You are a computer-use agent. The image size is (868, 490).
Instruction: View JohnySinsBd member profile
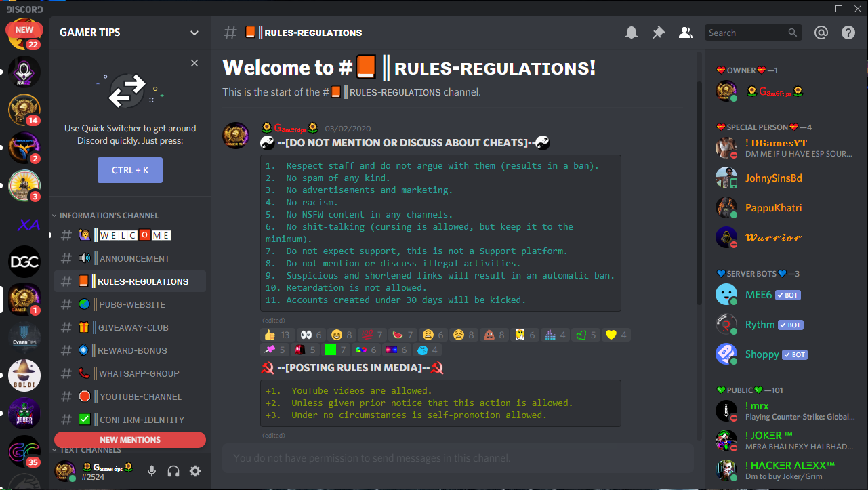786,178
